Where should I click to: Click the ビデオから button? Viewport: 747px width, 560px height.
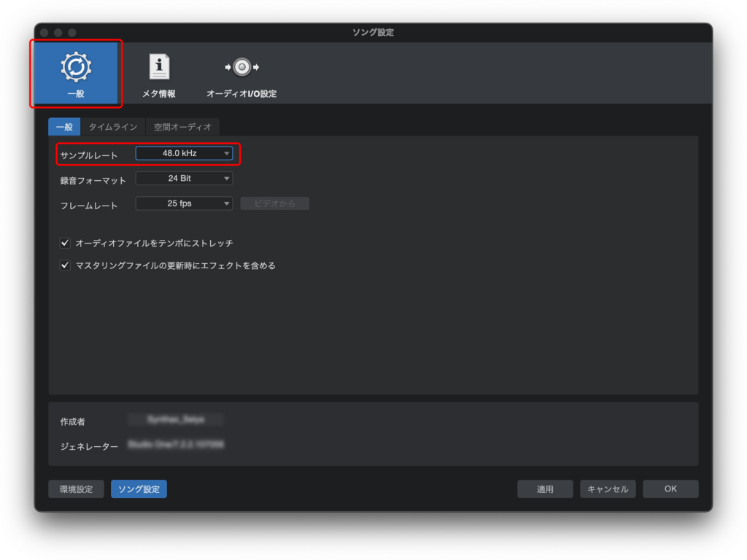click(275, 203)
